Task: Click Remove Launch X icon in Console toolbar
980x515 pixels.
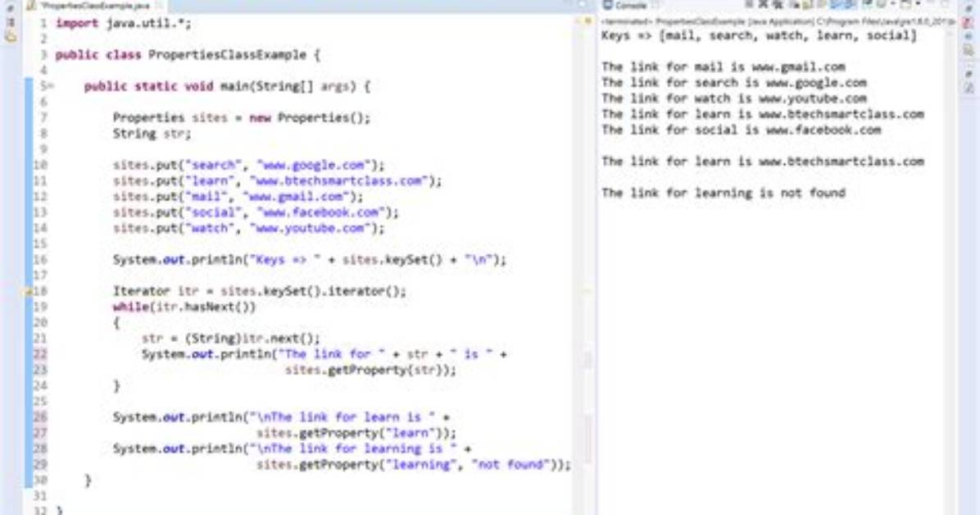Action: (x=763, y=5)
